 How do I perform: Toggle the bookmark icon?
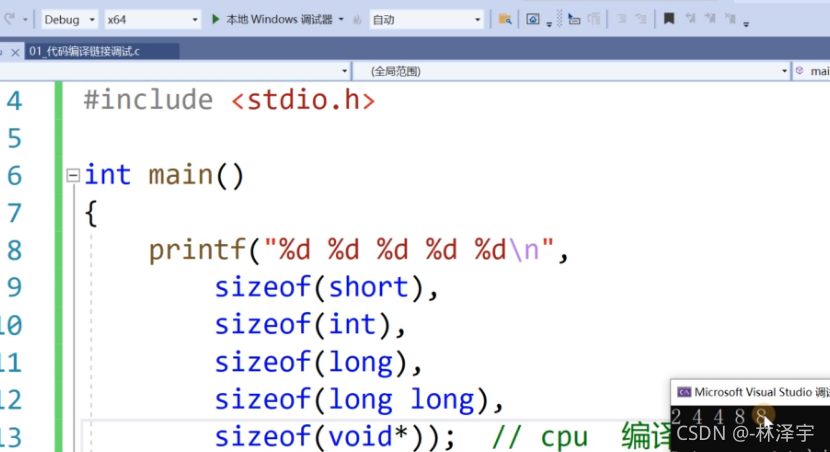pos(669,19)
